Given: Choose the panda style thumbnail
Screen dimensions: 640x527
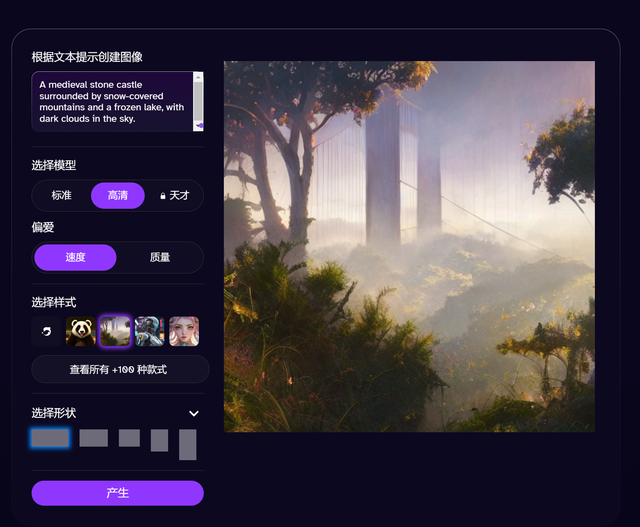Looking at the screenshot, I should click(81, 331).
